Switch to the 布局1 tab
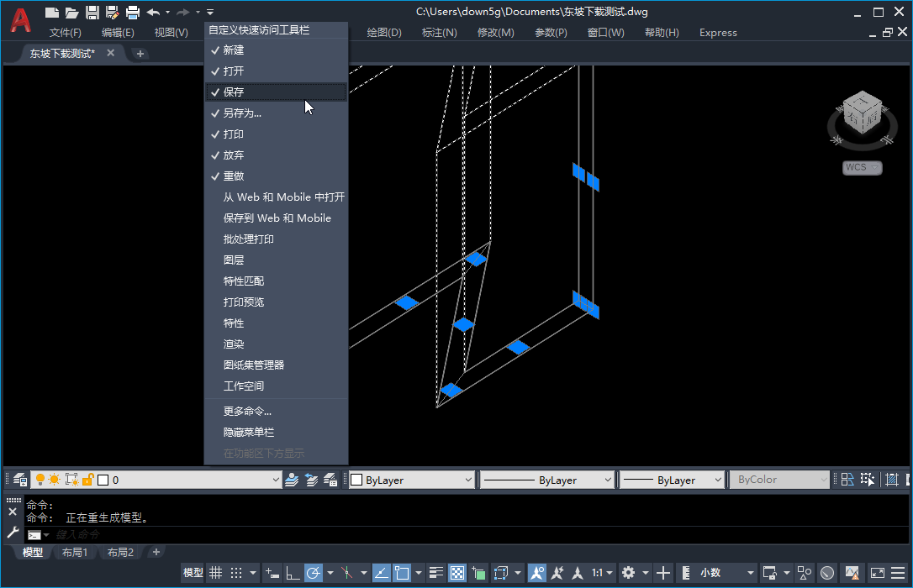 click(75, 552)
